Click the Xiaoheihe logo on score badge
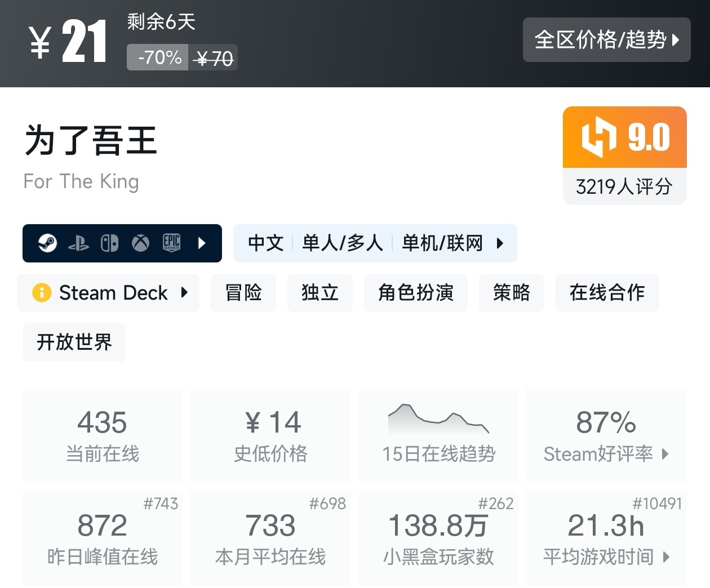Viewport: 710px width, 588px height. pyautogui.click(x=598, y=137)
